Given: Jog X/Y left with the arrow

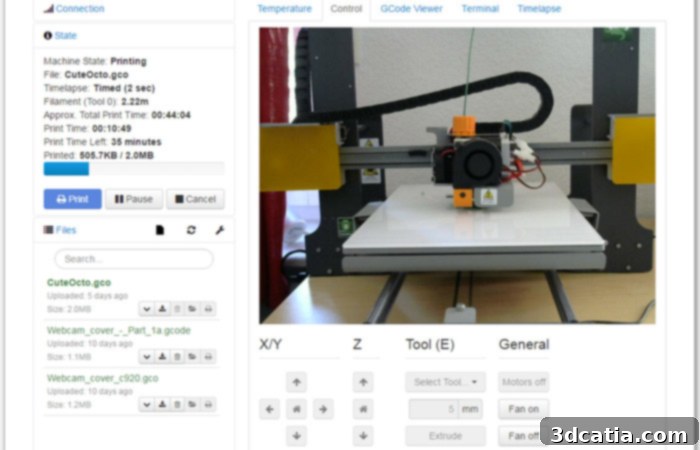Looking at the screenshot, I should [270, 409].
